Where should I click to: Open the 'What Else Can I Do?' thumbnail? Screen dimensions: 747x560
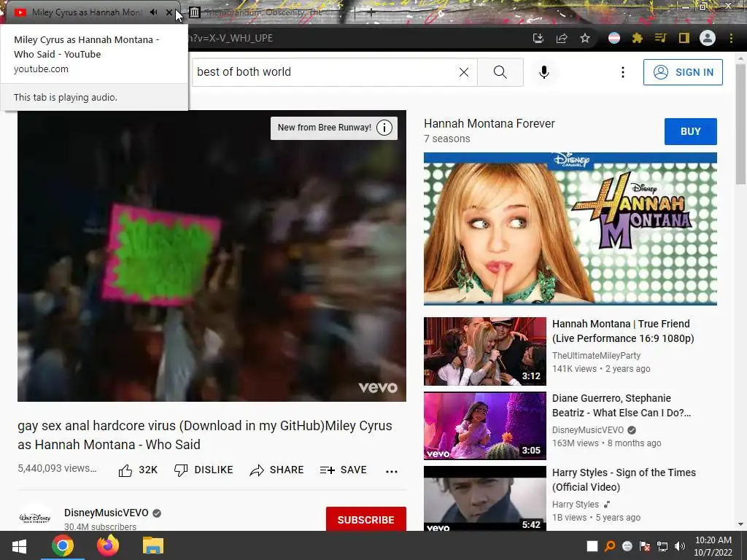[x=485, y=426]
